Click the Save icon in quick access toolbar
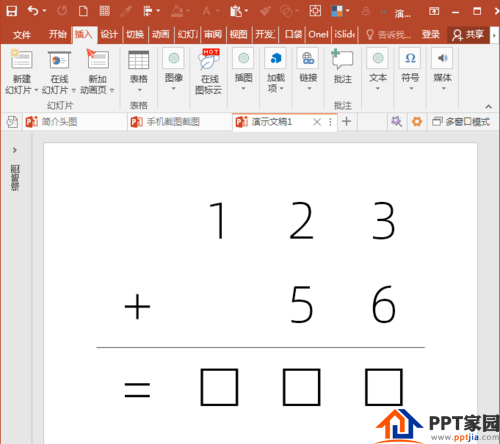Viewport: 500px width, 444px height. pyautogui.click(x=12, y=11)
